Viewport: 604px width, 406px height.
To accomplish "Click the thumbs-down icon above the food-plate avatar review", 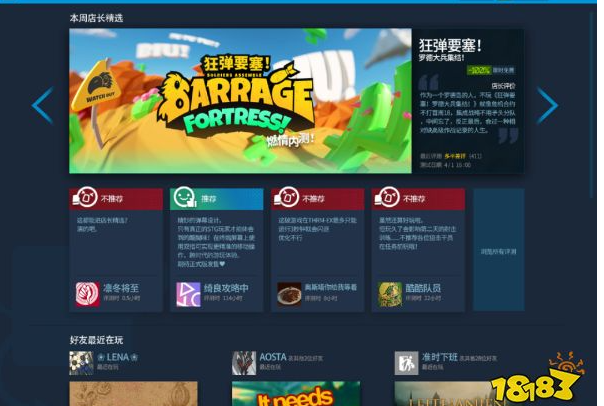I will (x=287, y=197).
